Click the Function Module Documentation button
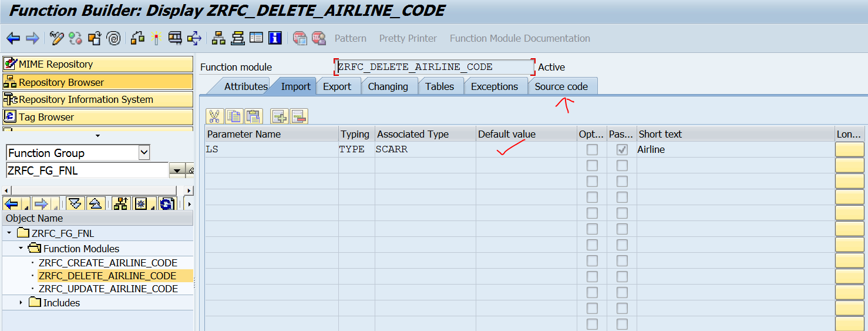This screenshot has width=868, height=331. tap(520, 39)
